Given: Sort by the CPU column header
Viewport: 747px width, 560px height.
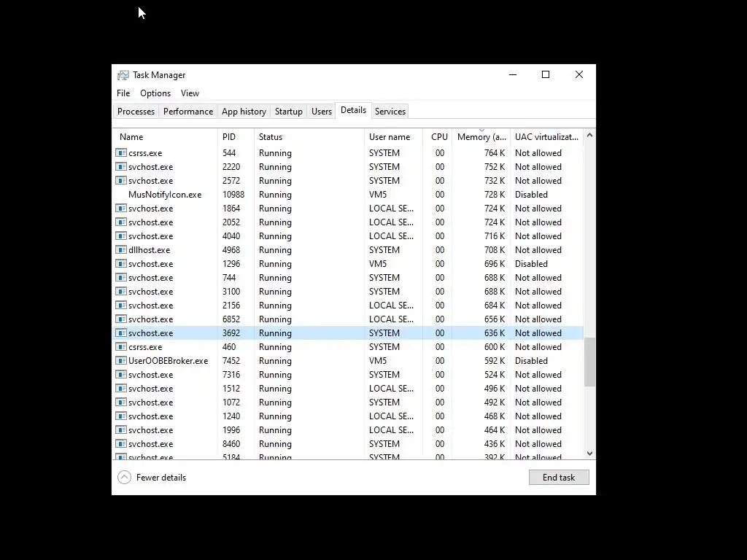Looking at the screenshot, I should (x=438, y=136).
